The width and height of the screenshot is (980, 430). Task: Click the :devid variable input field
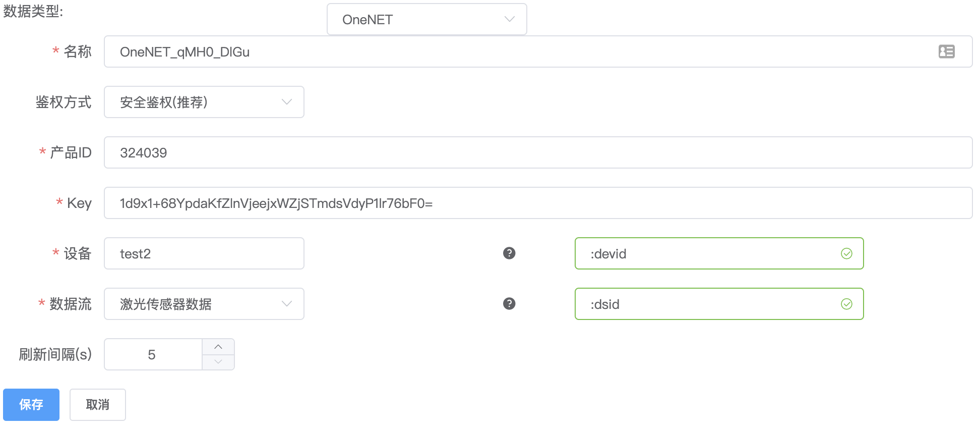(719, 253)
